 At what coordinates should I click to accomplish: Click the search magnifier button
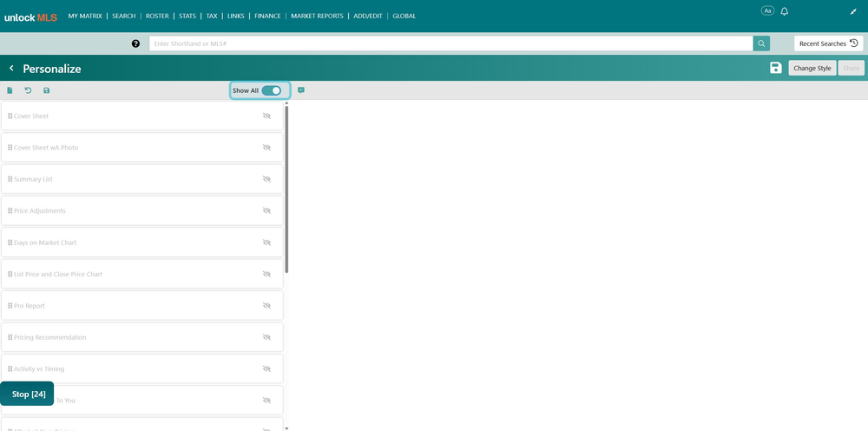point(761,43)
